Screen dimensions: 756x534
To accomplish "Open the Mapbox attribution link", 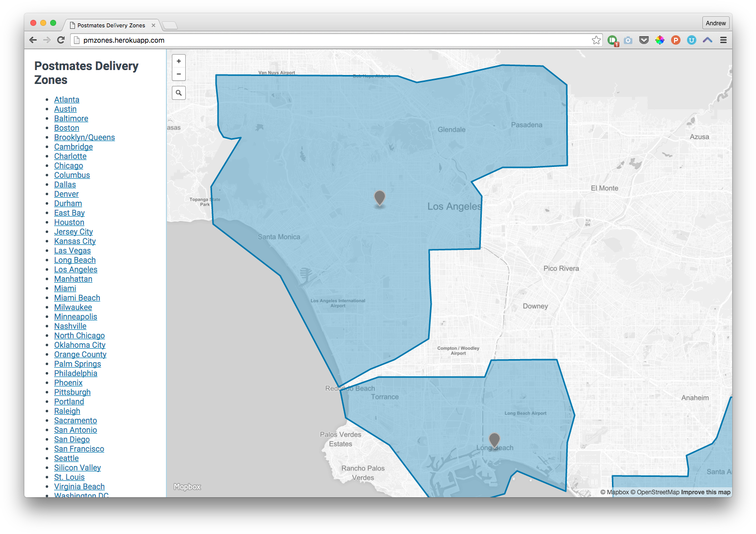I will [x=614, y=492].
